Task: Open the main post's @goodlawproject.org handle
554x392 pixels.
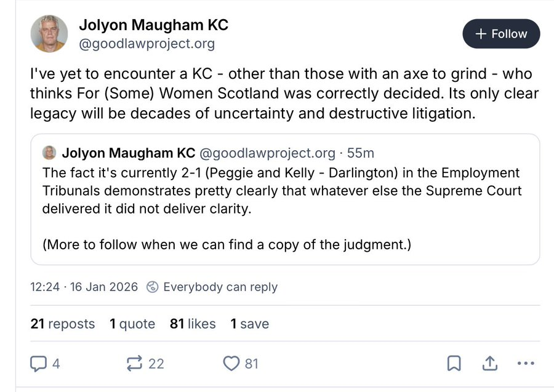Action: (x=147, y=44)
